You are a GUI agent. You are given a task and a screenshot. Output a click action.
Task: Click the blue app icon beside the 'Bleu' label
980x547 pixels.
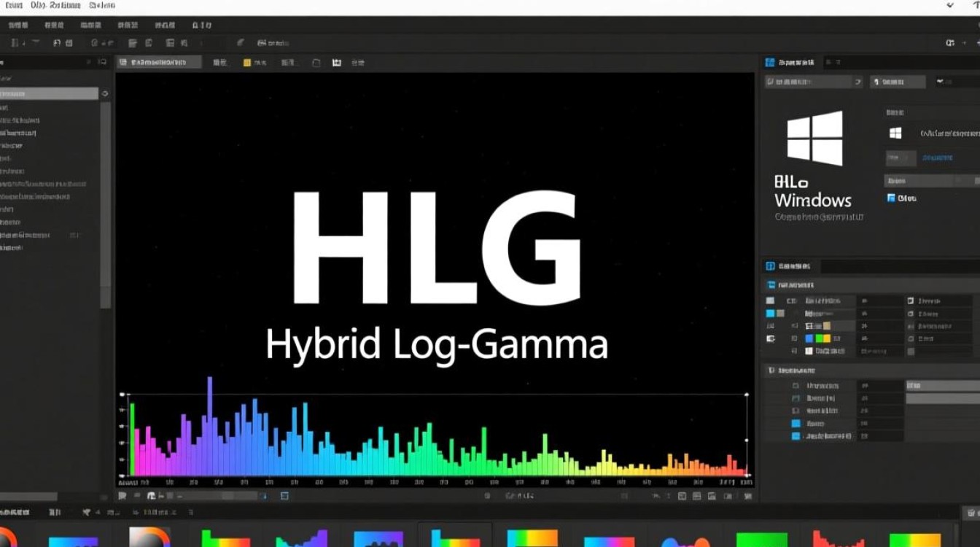click(x=890, y=197)
